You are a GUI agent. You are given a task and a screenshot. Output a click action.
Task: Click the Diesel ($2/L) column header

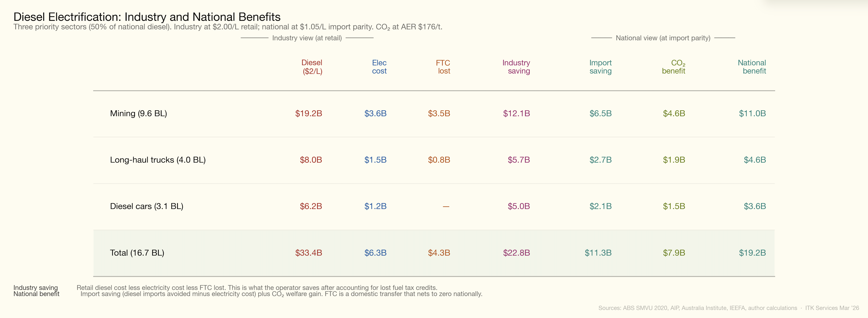click(312, 67)
